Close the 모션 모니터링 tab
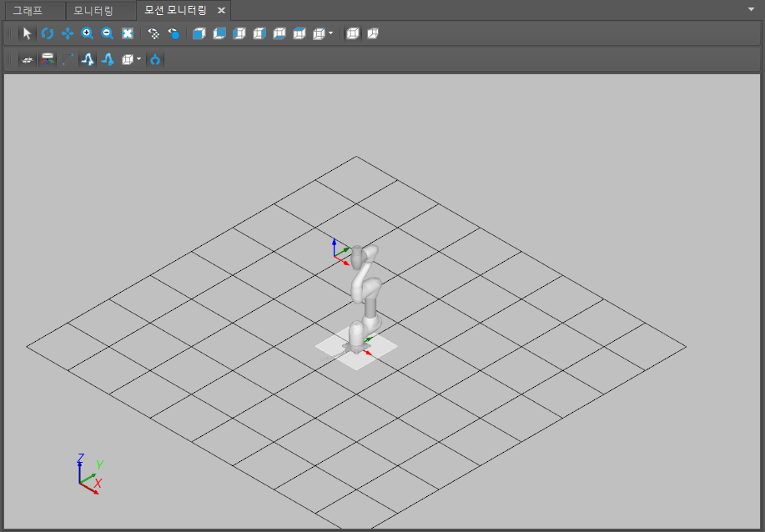 (x=221, y=11)
